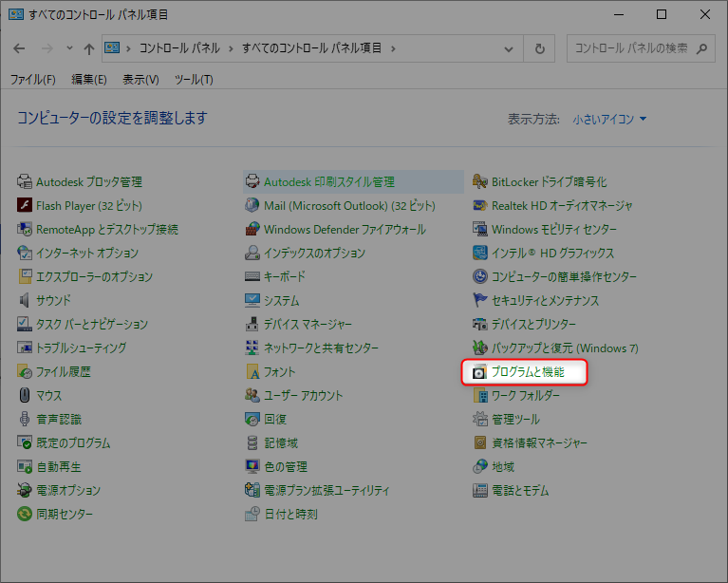Click the 既定のプログラム icon
This screenshot has width=728, height=583.
click(24, 442)
